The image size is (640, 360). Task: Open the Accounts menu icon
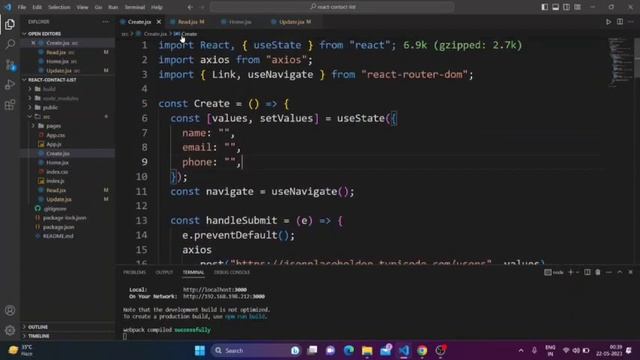pos(10,310)
